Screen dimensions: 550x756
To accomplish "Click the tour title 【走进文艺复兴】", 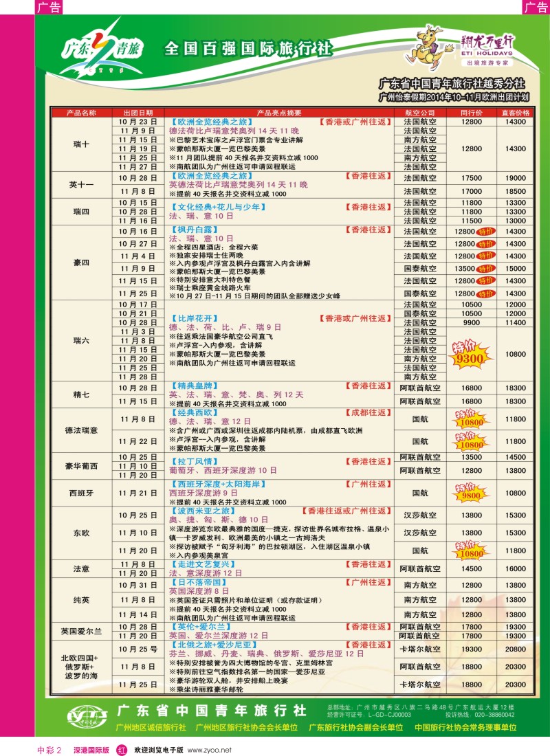I will (203, 564).
